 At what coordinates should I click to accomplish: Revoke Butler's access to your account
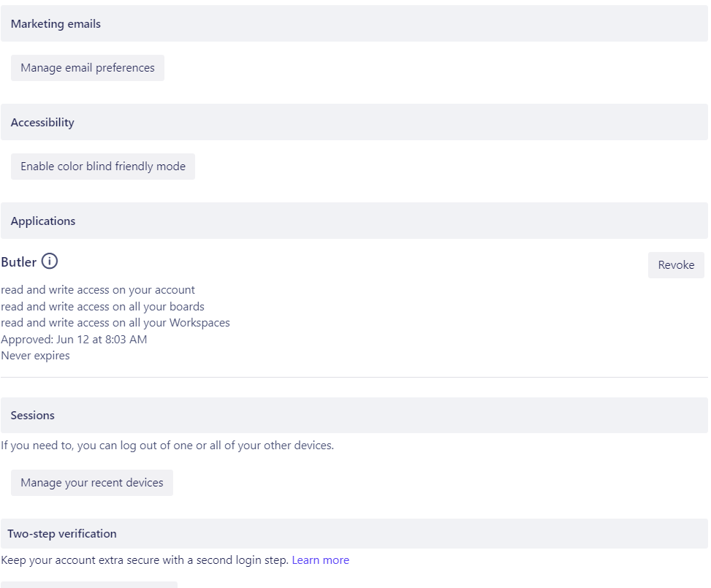675,264
